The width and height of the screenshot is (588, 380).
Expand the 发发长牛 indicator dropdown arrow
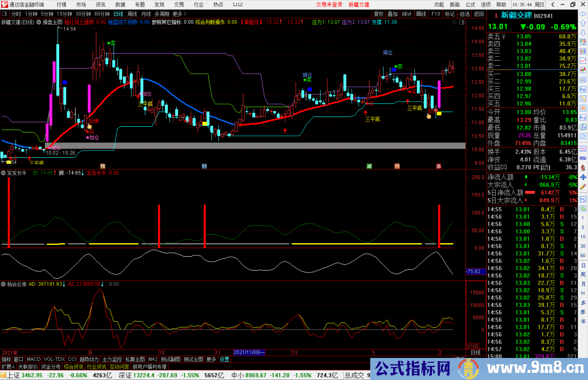point(3,173)
